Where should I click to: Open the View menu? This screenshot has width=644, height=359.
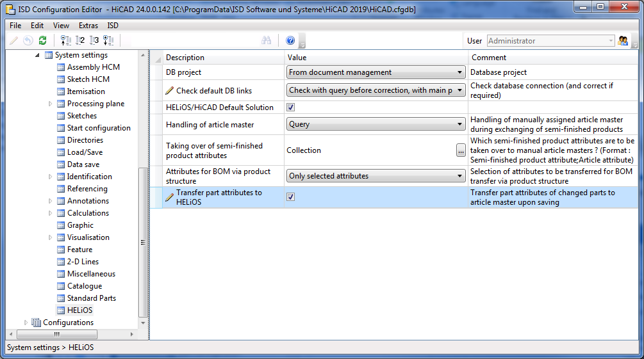(x=61, y=26)
